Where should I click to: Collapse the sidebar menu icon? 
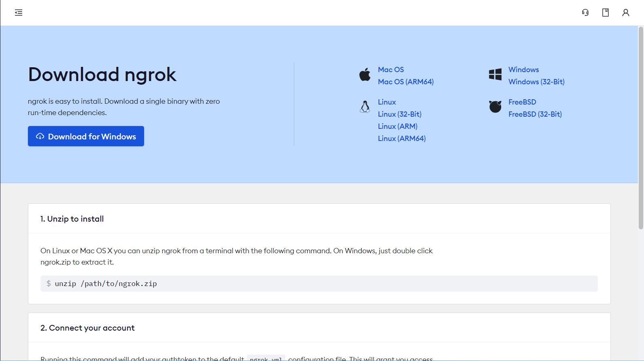coord(19,13)
